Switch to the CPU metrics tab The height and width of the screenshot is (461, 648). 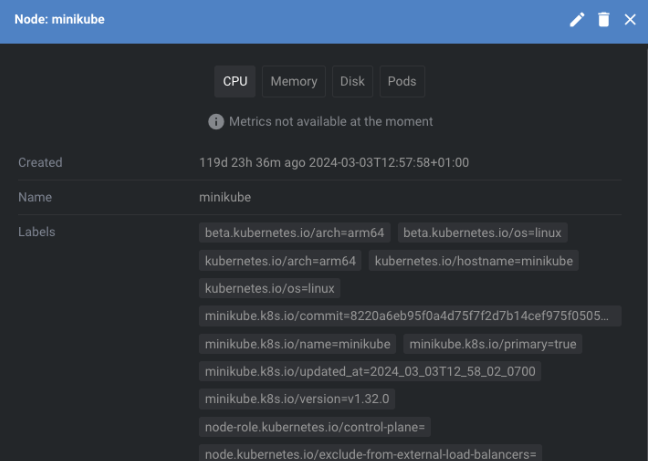pyautogui.click(x=235, y=81)
